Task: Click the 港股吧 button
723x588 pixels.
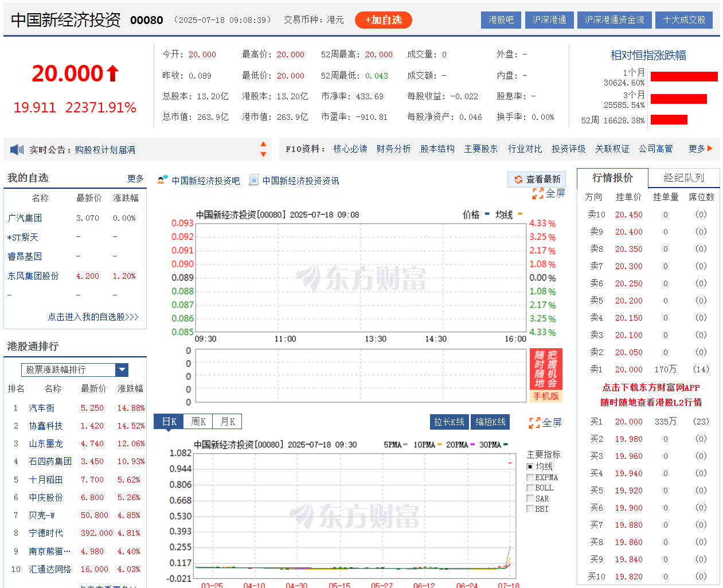Action: 501,20
